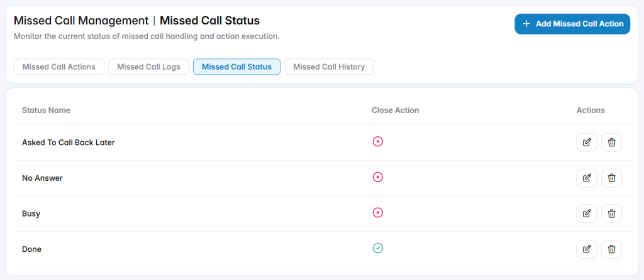The height and width of the screenshot is (280, 644).
Task: Edit the Asked To Call Back Later status
Action: tap(587, 143)
